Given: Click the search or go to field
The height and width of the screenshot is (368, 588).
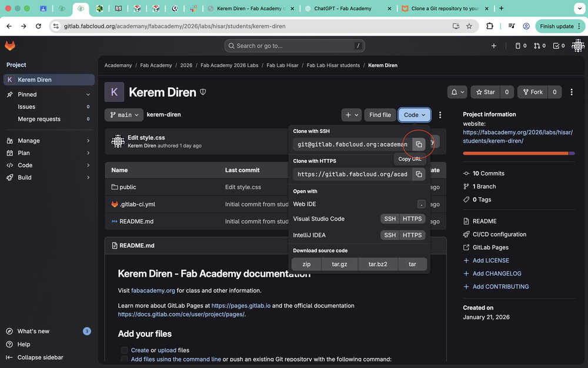Looking at the screenshot, I should coord(295,46).
